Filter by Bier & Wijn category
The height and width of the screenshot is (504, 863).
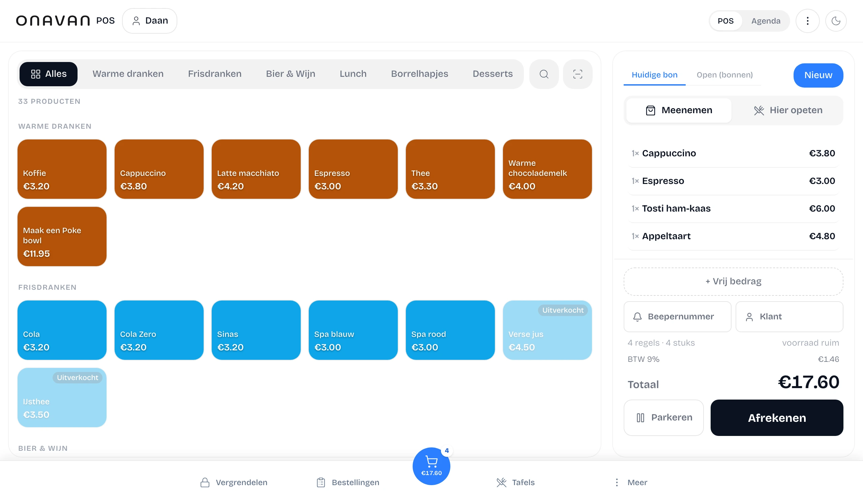click(x=290, y=74)
